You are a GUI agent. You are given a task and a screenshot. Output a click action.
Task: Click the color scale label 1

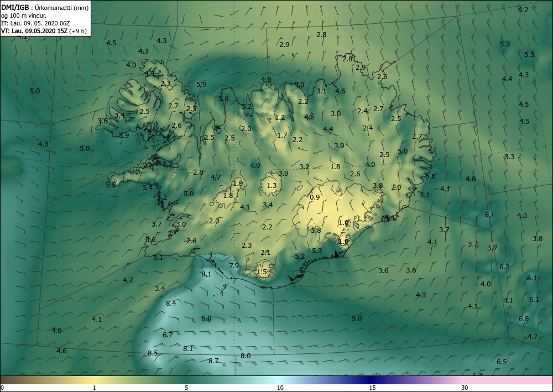(x=94, y=388)
